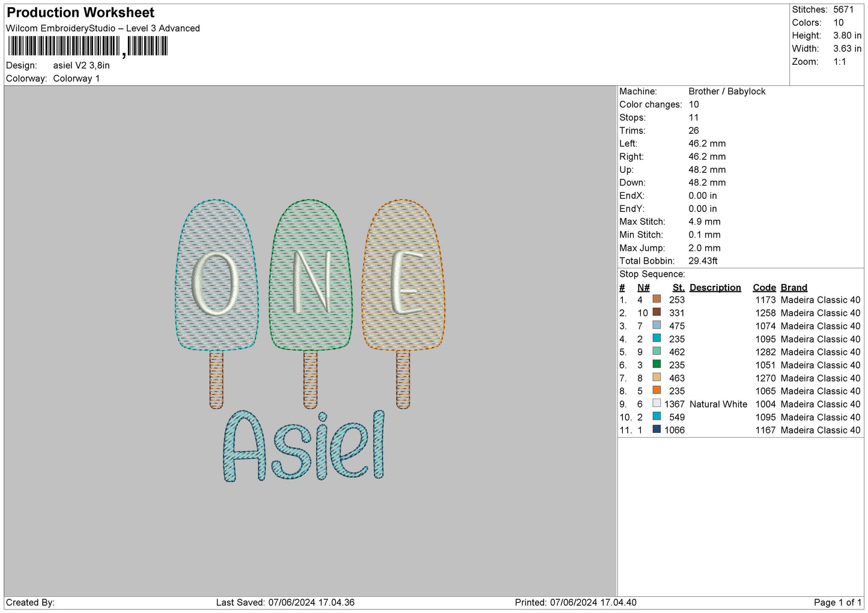Click the barcode under the worksheet title
Image resolution: width=868 pixels, height=613 pixels.
(88, 46)
